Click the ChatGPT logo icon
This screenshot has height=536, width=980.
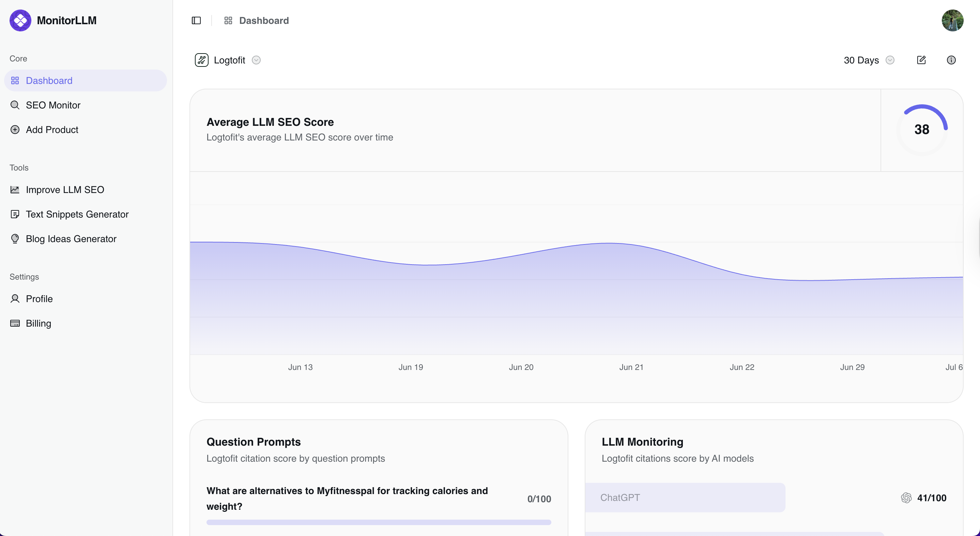(906, 498)
